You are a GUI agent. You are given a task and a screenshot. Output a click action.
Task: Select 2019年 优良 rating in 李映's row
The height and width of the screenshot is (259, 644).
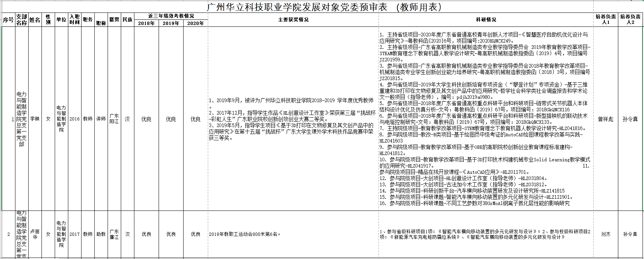pyautogui.click(x=171, y=119)
